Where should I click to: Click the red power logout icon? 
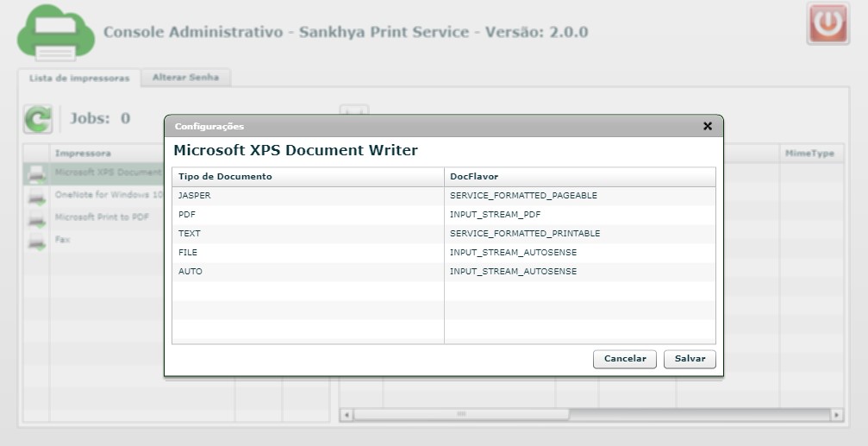pos(827,24)
